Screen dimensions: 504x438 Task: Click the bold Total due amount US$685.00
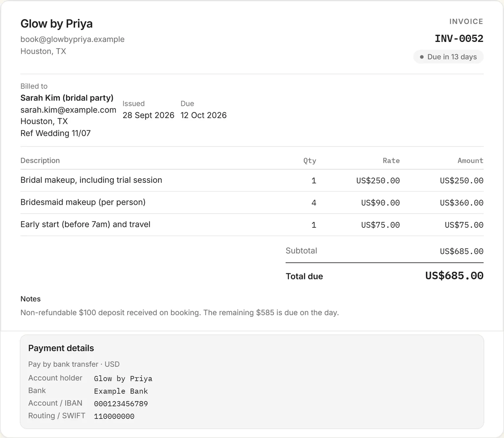point(454,276)
